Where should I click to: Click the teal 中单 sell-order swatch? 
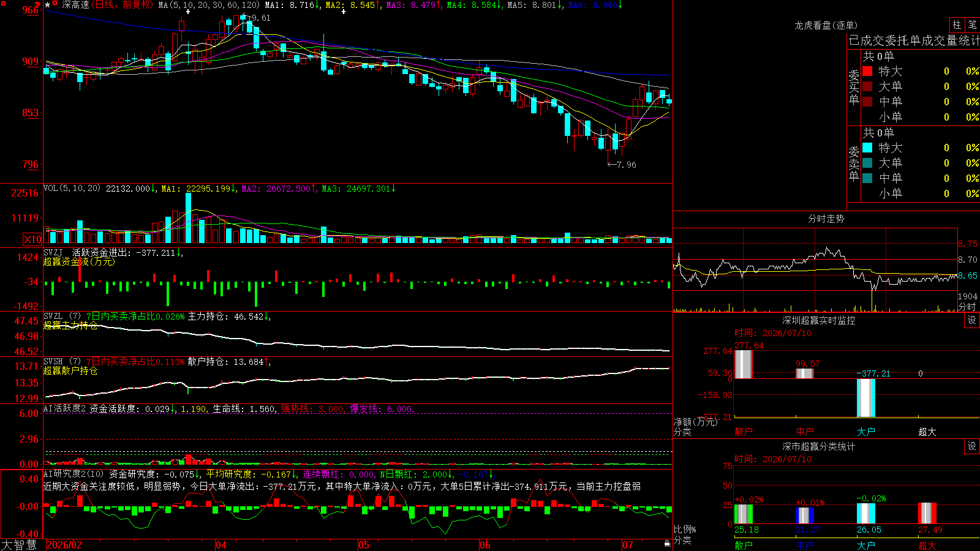867,178
